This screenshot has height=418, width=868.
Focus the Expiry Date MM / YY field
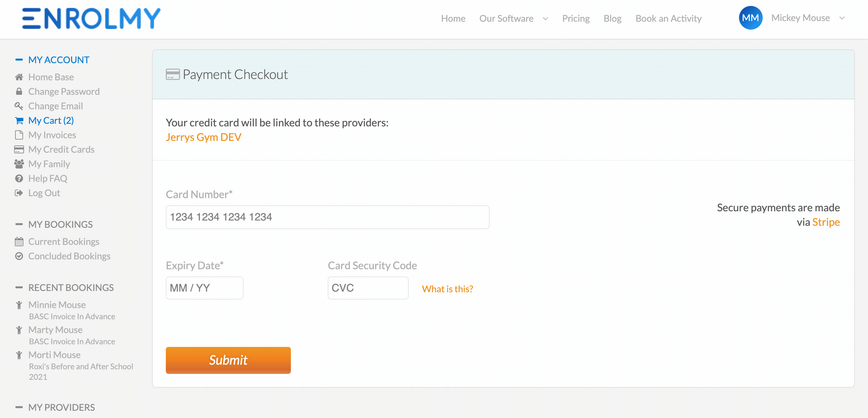coord(205,288)
